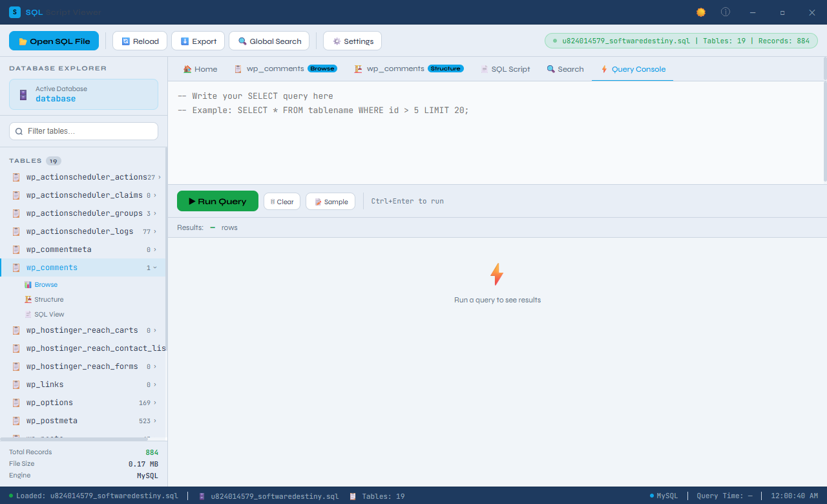
Task: Expand wp_commentmeta chevron
Action: click(156, 249)
